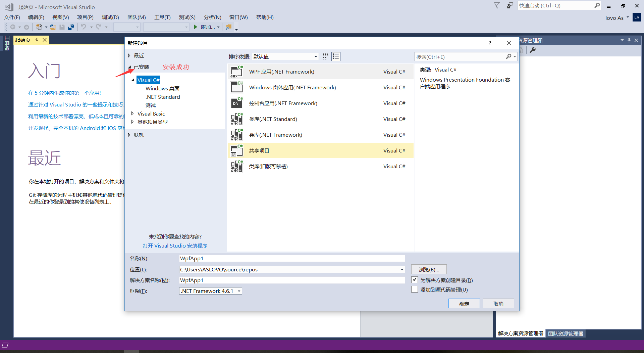Click the New Project toolbar icon
Screen dimensions: 644x353
[x=39, y=27]
